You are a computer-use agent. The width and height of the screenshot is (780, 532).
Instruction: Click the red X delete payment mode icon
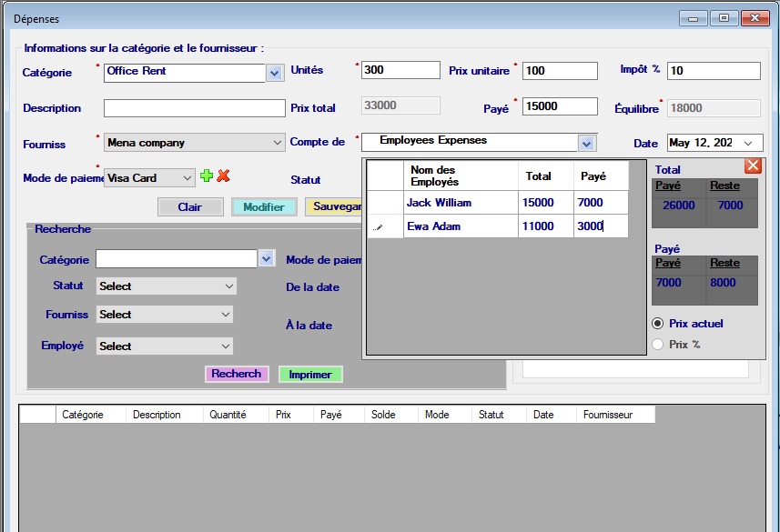click(x=223, y=176)
